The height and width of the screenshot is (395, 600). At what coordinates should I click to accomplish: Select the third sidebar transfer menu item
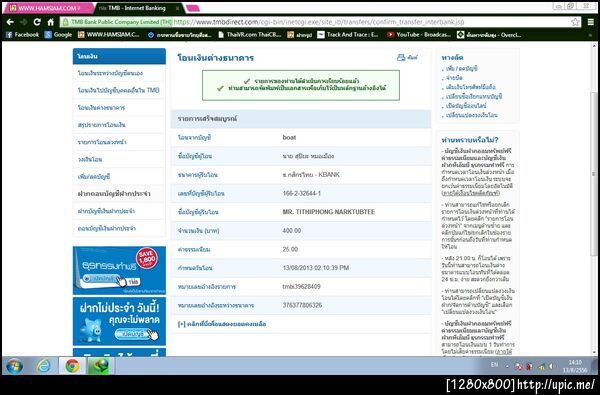tap(119, 108)
